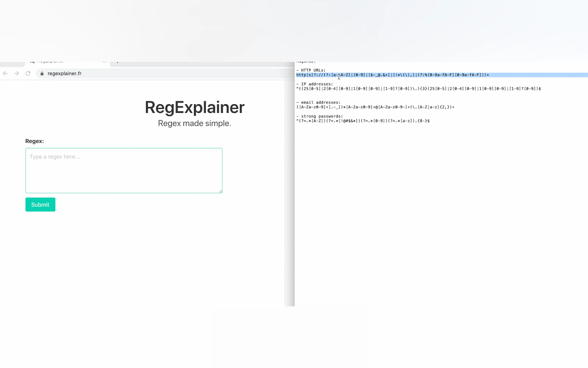Viewport: 588px width, 368px height.
Task: Click the '- HTTP URLs:' heading line
Action: (311, 70)
